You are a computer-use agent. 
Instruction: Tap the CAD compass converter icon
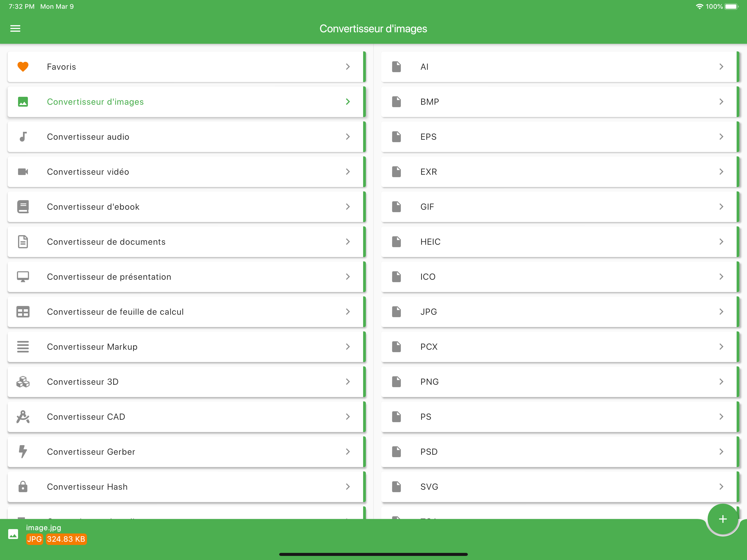[x=23, y=416]
